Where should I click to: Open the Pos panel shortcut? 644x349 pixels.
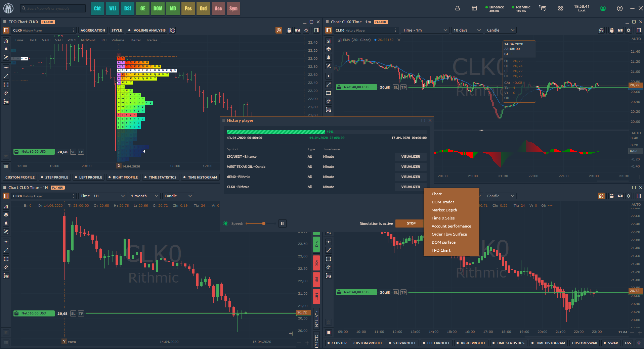188,8
